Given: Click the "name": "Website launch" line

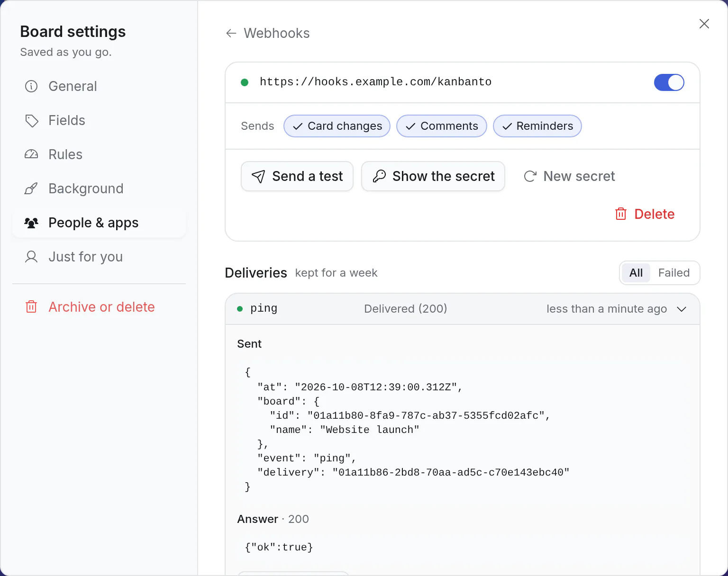Looking at the screenshot, I should 345,430.
